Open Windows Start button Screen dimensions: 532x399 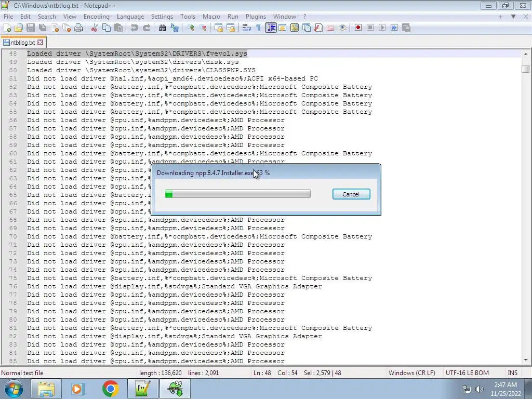click(14, 389)
